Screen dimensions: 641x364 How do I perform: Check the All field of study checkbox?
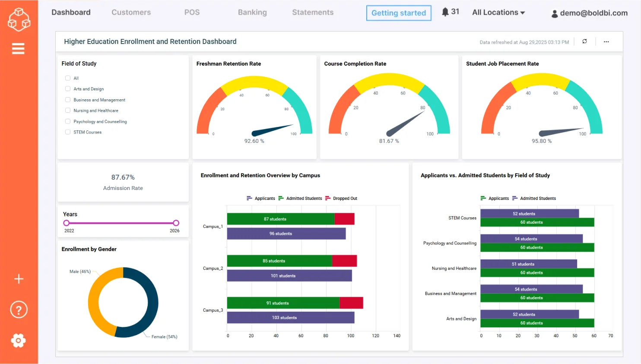[x=67, y=78]
